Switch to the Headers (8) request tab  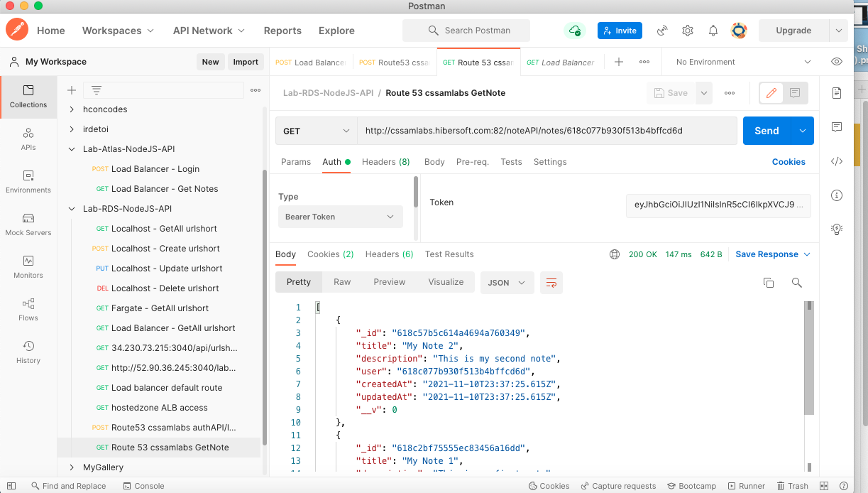pos(386,162)
